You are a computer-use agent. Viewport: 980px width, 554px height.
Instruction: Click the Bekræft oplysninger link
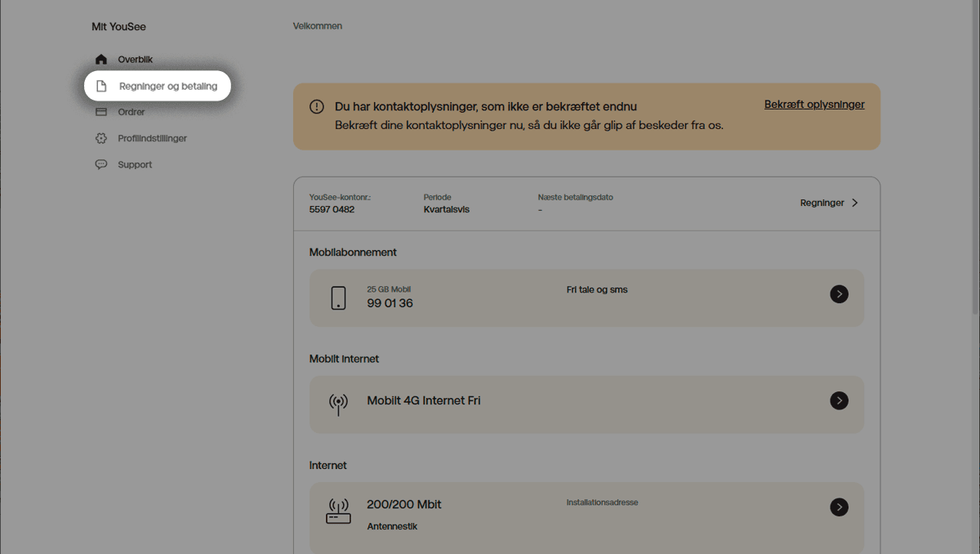tap(814, 105)
